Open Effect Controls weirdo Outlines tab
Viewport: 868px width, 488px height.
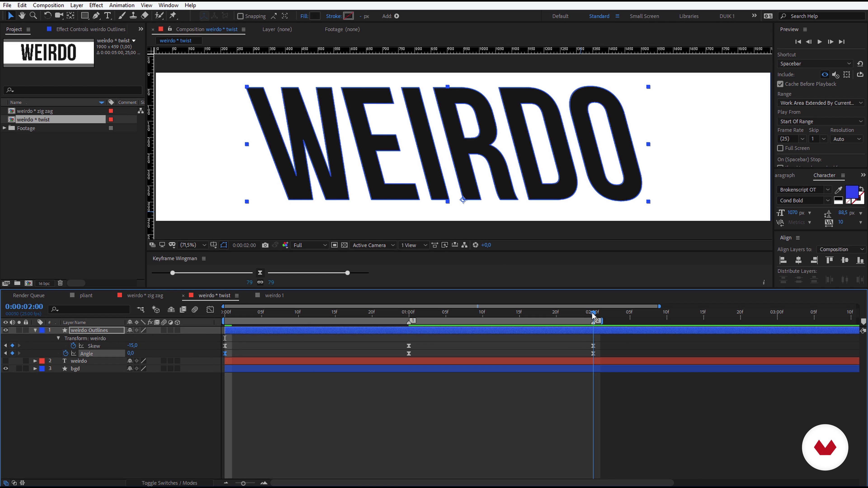point(91,29)
